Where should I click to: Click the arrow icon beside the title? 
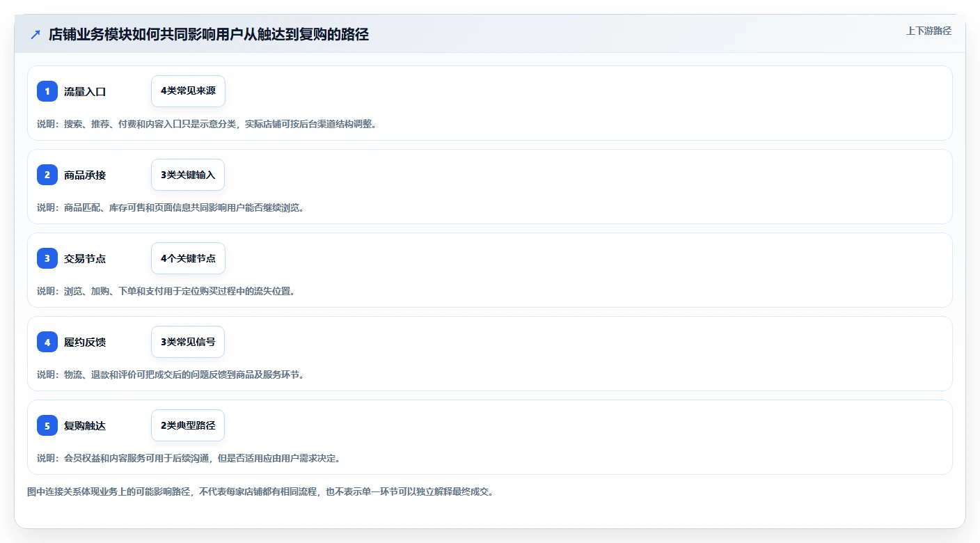point(35,34)
